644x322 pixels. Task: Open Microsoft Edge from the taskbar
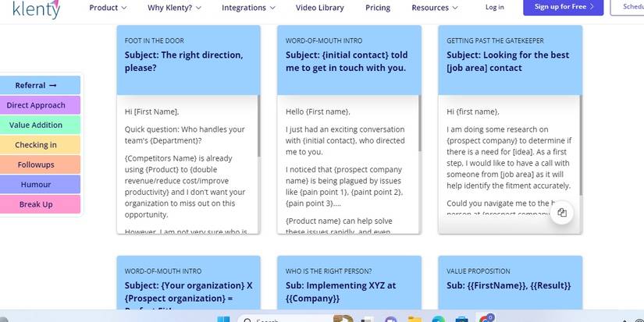click(x=439, y=319)
